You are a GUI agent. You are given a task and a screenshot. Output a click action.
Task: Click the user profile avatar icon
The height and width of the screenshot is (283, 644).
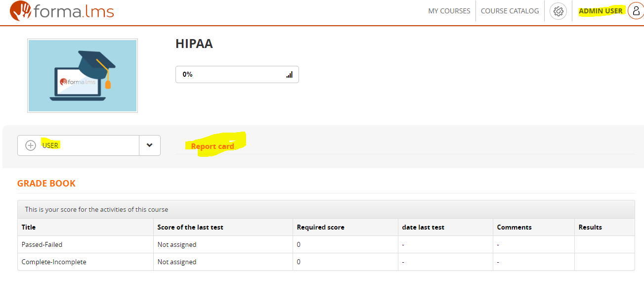635,11
